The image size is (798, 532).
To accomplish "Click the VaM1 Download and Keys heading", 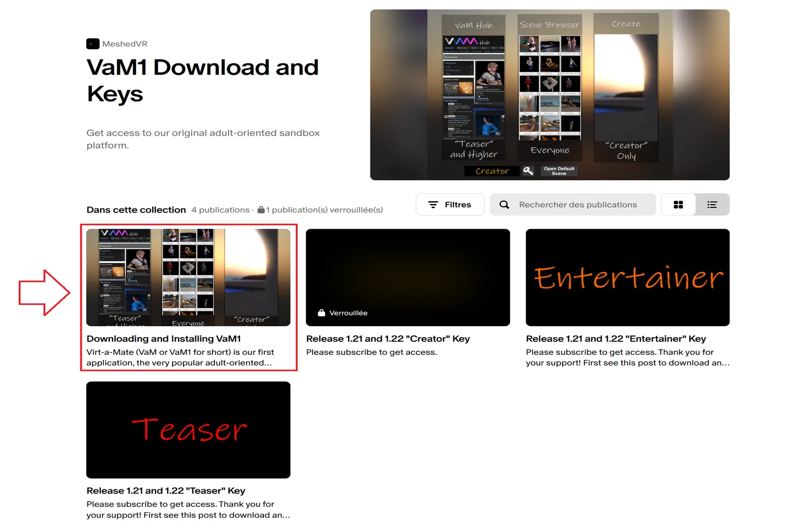I will pos(203,81).
